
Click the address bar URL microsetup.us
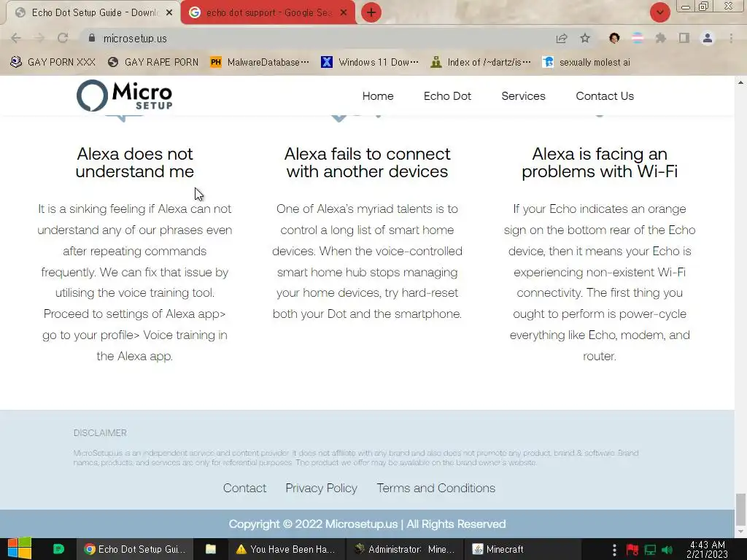(135, 39)
